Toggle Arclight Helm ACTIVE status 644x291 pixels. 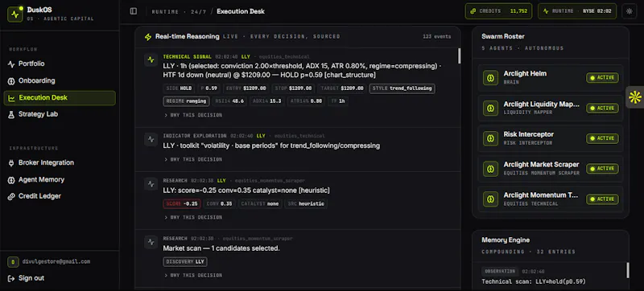602,78
